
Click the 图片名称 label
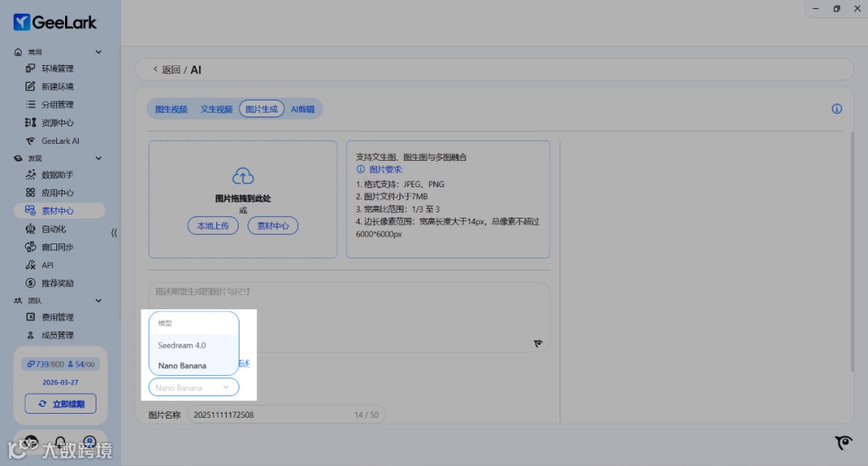click(x=165, y=415)
